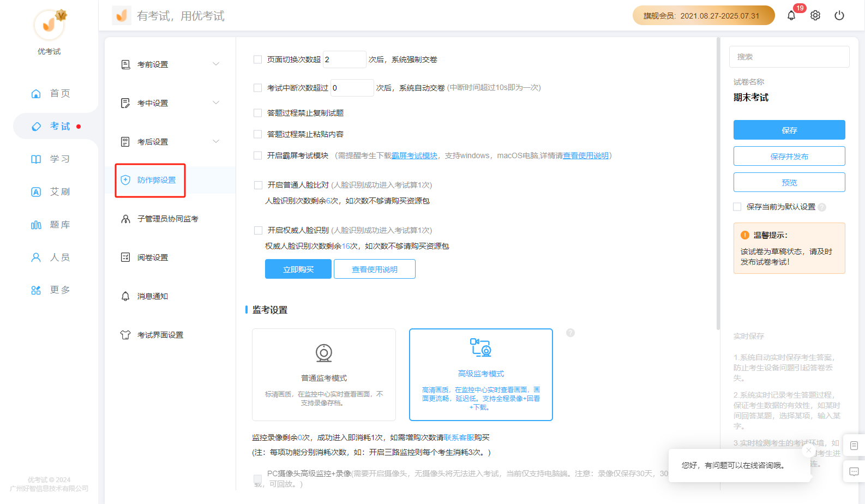
Task: Open the floating note icon on right edge
Action: point(854,446)
